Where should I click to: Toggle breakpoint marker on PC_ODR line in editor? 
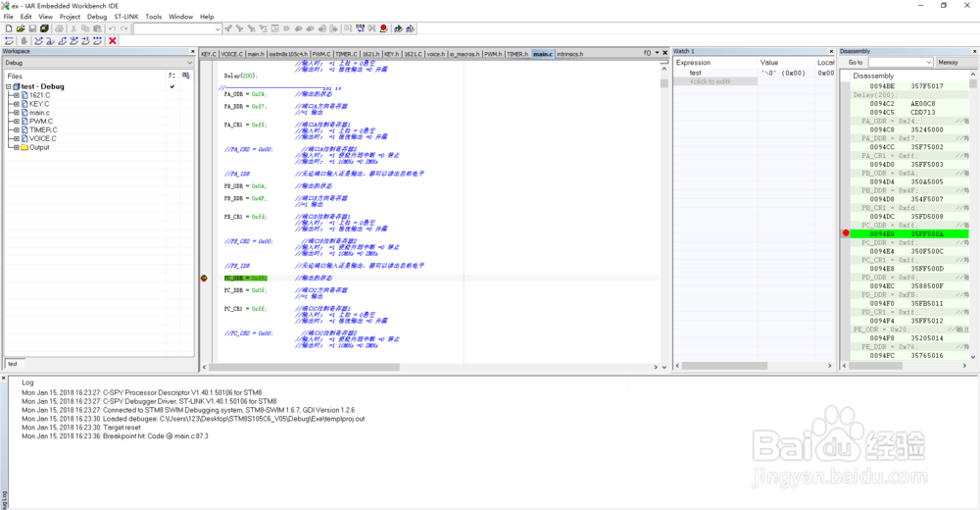click(204, 278)
